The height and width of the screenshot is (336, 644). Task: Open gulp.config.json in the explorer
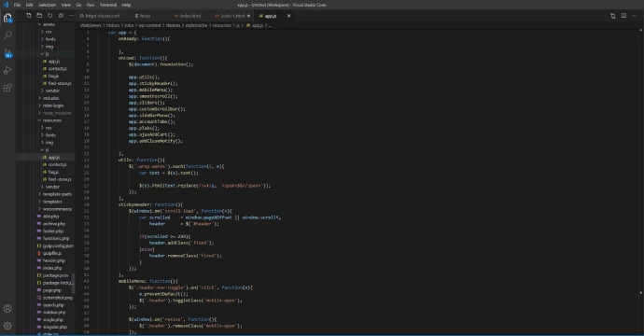[58, 246]
